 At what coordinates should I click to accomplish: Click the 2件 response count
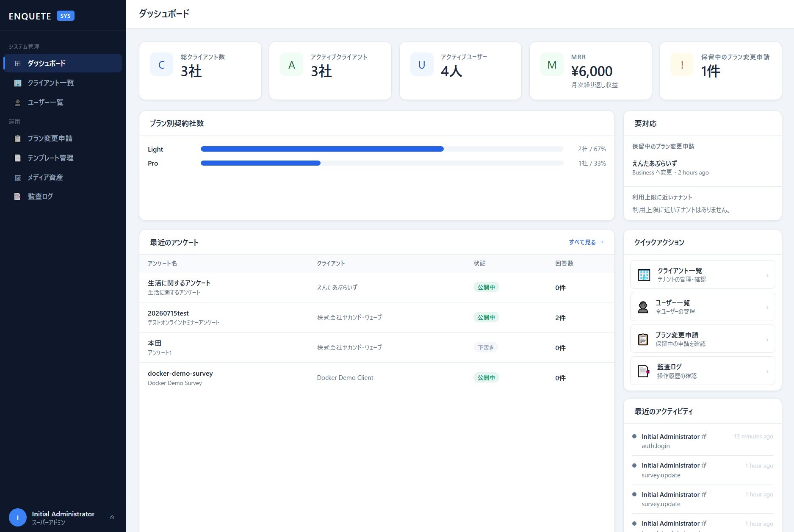coord(560,318)
